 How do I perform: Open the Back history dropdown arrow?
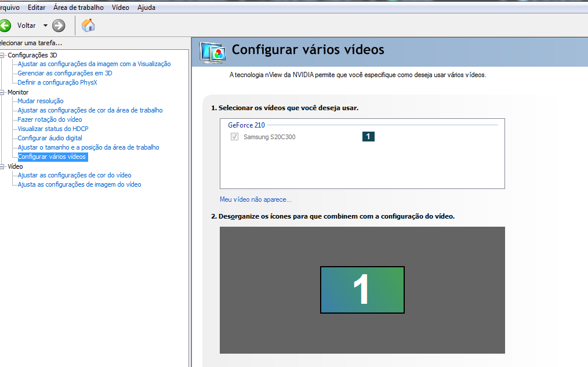tap(45, 26)
